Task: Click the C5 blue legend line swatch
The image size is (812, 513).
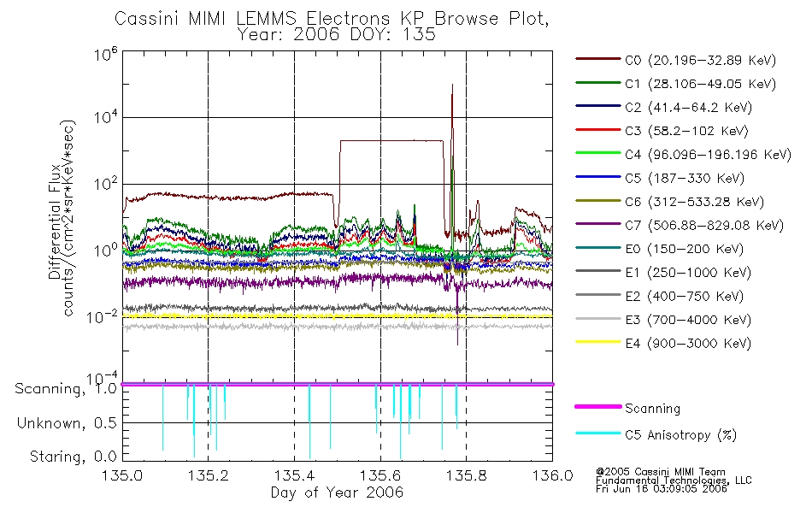Action: click(x=597, y=177)
